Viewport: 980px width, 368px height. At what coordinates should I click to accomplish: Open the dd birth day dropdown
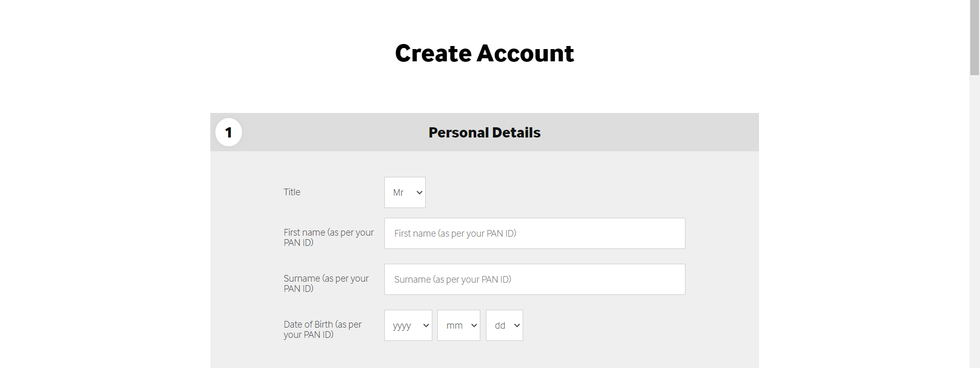[x=504, y=326]
